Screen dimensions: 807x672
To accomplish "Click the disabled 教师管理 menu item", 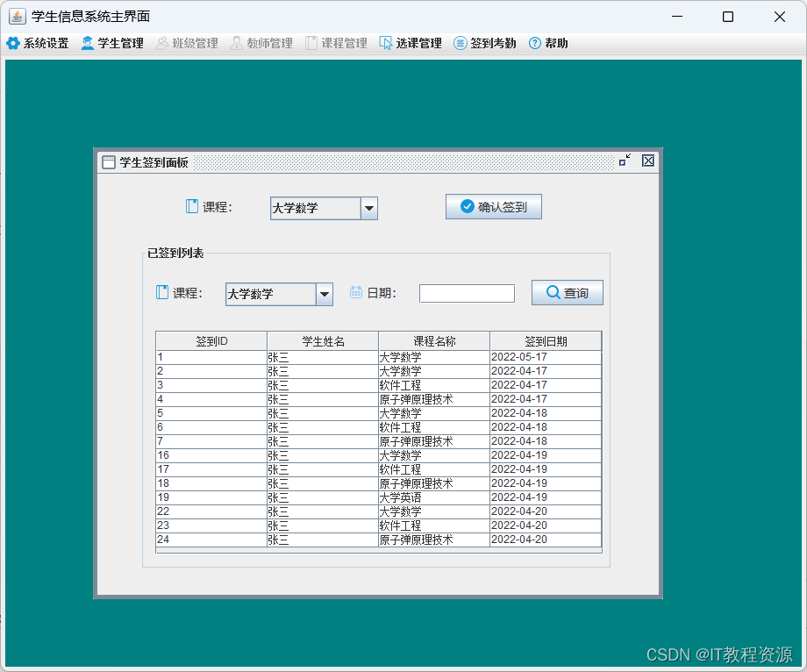I will point(261,43).
